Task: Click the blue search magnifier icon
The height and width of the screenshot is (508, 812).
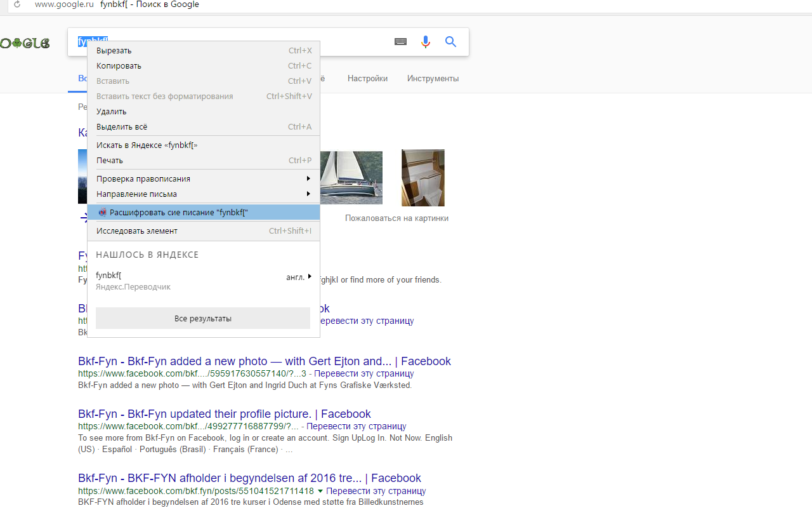Action: click(x=451, y=42)
